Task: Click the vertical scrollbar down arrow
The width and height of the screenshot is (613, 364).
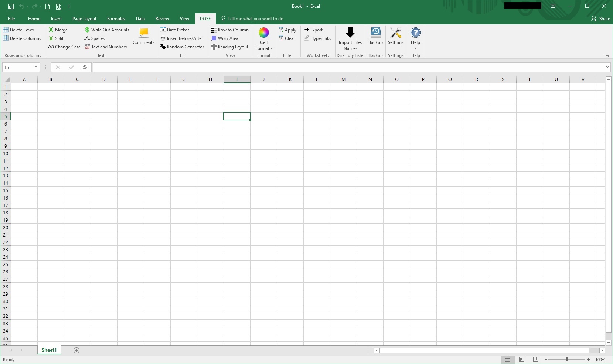Action: (609, 343)
